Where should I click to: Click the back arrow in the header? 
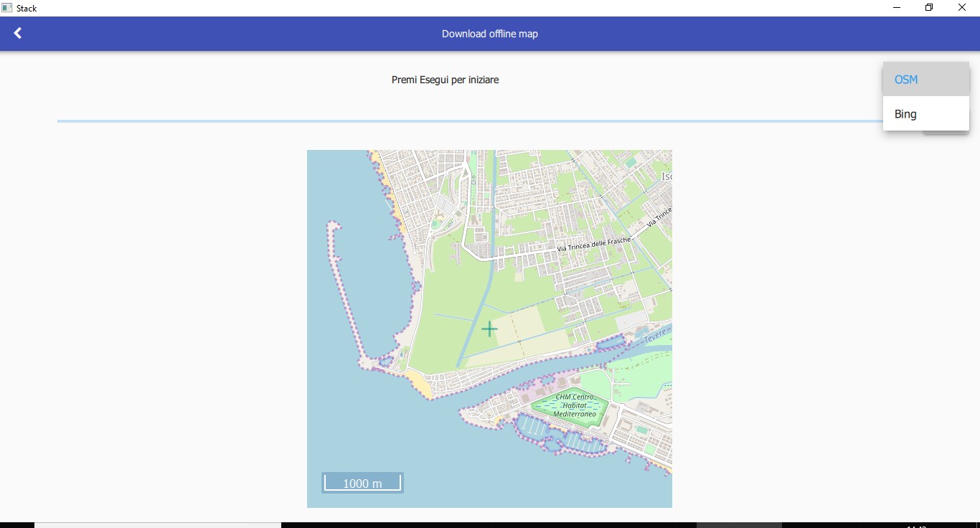18,33
